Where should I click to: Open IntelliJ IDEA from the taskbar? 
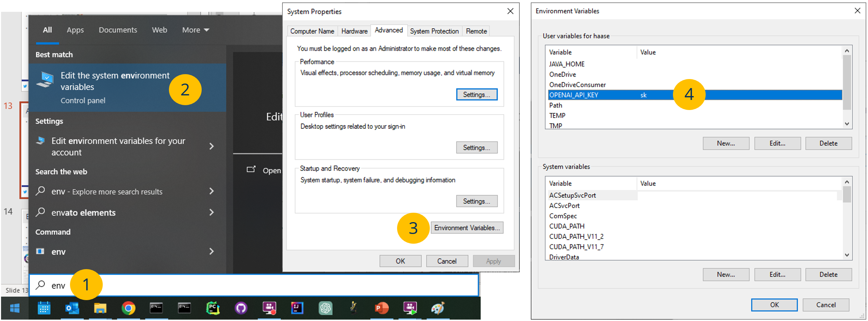[297, 308]
